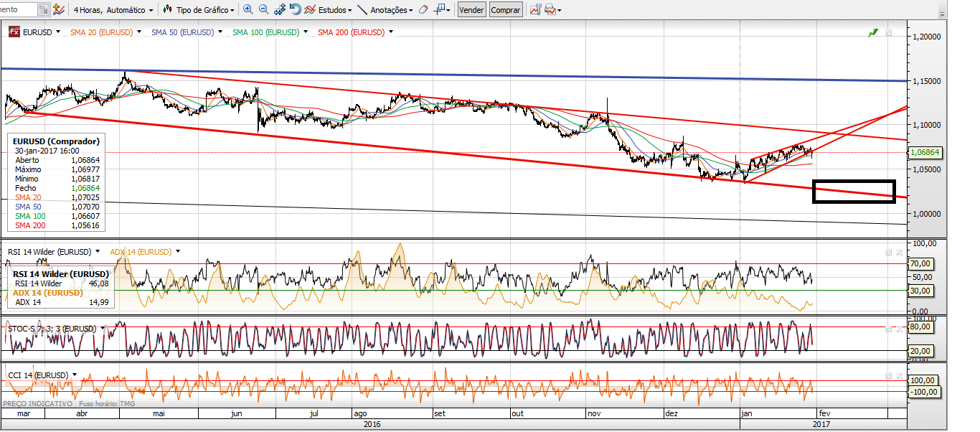Close the RSI indicator panel
Image resolution: width=980 pixels, height=432 pixels.
click(899, 252)
